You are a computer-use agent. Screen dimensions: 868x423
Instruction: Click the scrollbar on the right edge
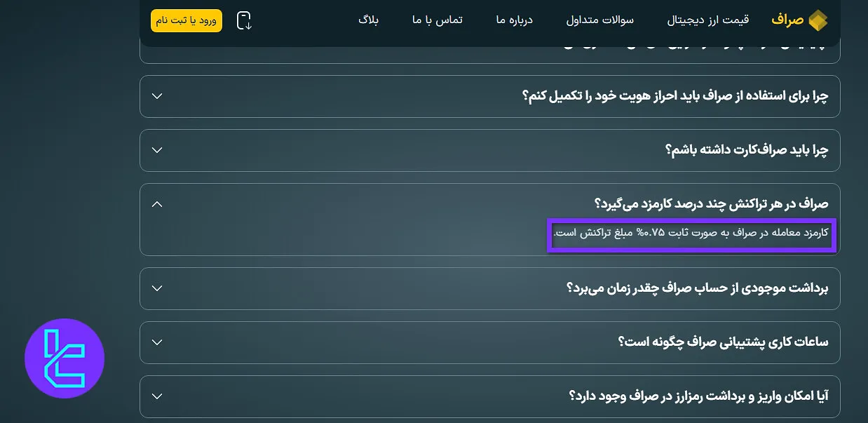(864, 210)
